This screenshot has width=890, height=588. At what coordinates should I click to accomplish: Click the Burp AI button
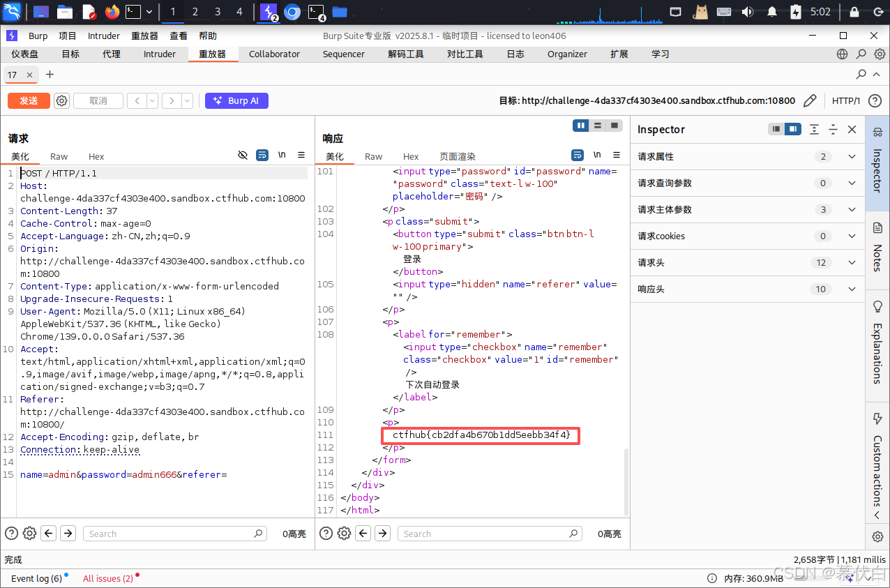pyautogui.click(x=236, y=100)
